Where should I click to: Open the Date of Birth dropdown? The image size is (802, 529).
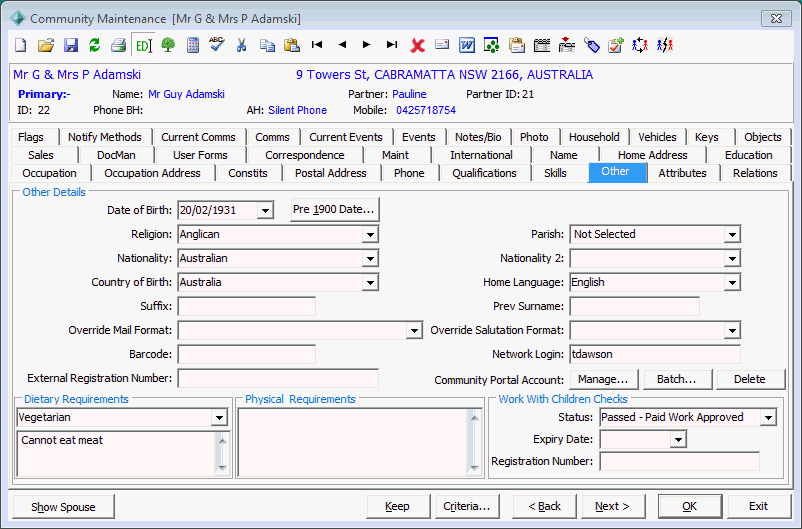click(265, 210)
